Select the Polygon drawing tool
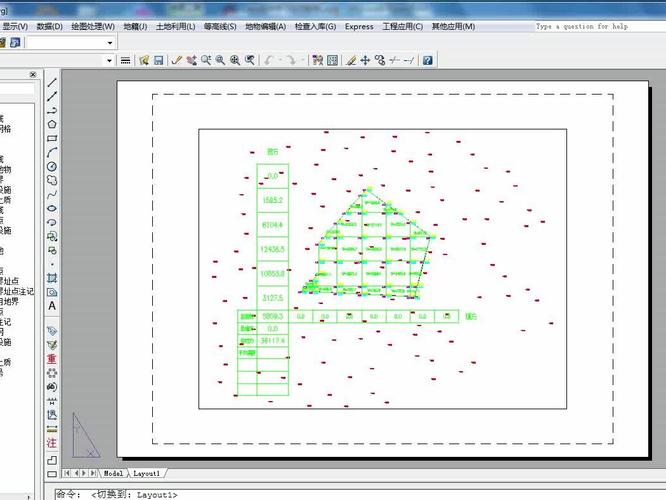 pos(52,124)
